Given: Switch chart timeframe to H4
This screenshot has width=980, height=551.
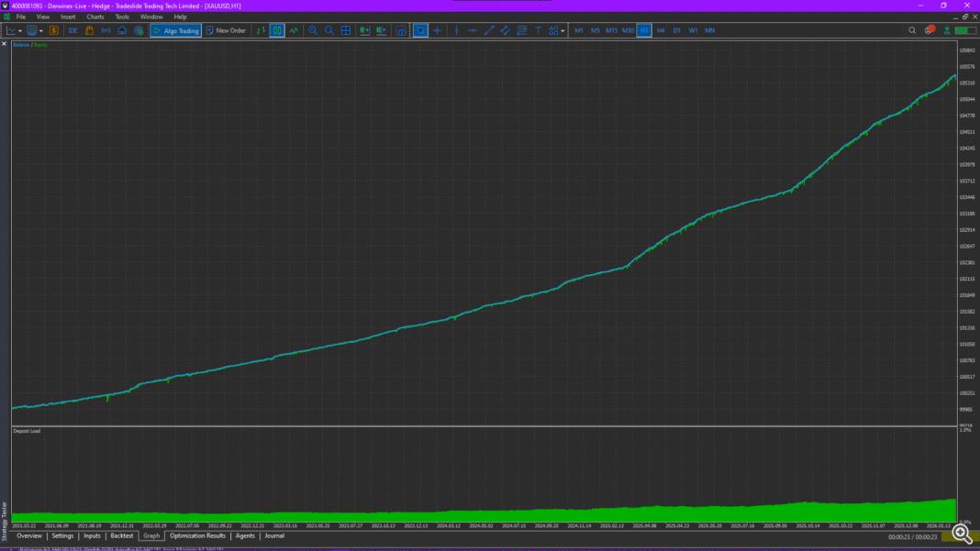Looking at the screenshot, I should (x=661, y=30).
